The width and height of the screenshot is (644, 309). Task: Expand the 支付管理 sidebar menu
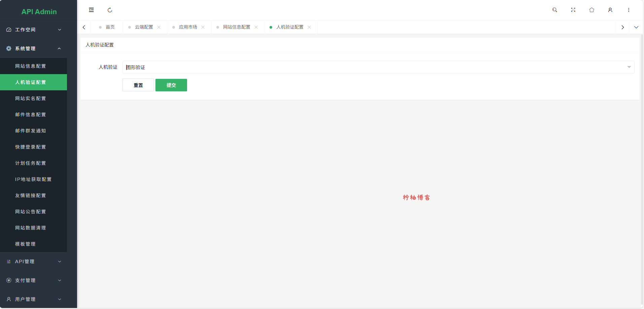tap(34, 280)
